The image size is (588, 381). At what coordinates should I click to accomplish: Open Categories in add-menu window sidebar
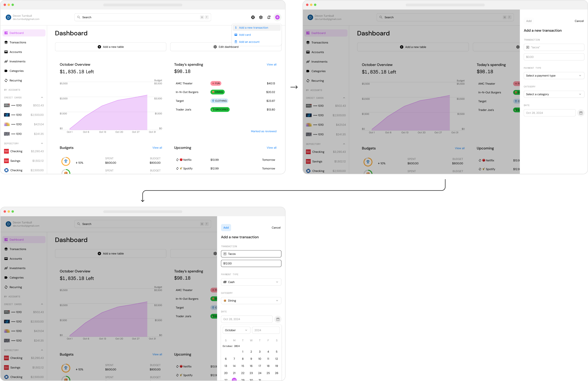click(24, 71)
